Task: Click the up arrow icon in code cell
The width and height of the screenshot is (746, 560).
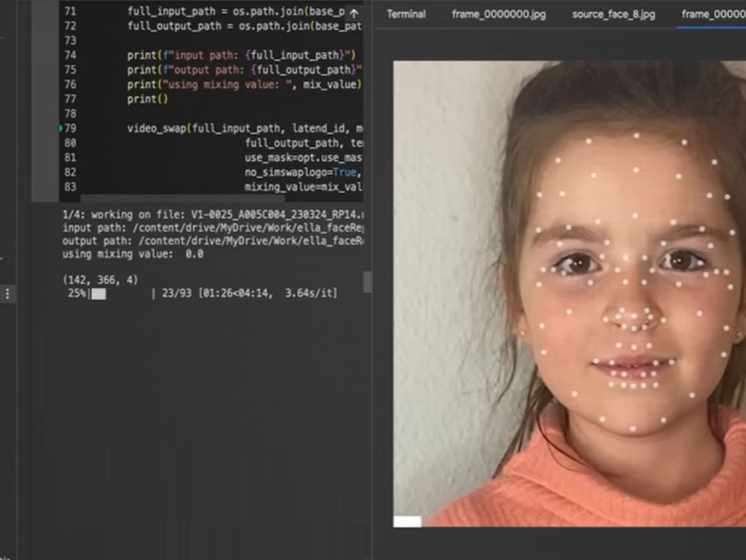Action: (354, 13)
